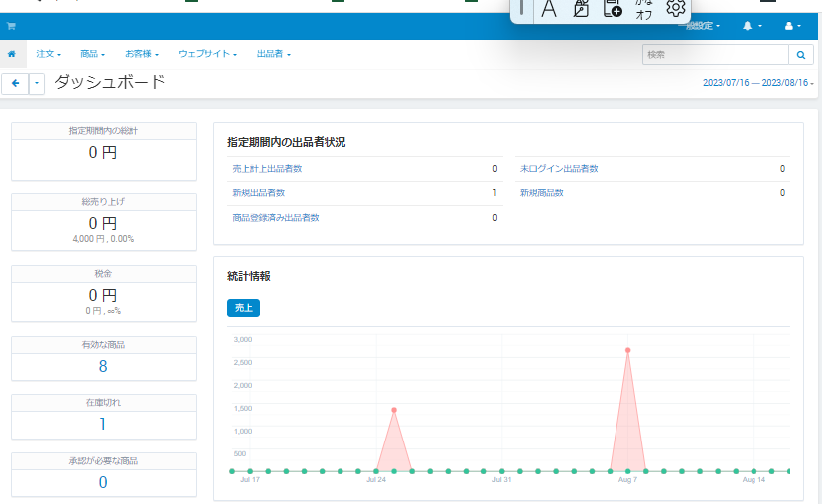Viewport: 822px width, 504px height.
Task: Expand the 商品 dropdown menu
Action: pyautogui.click(x=92, y=54)
